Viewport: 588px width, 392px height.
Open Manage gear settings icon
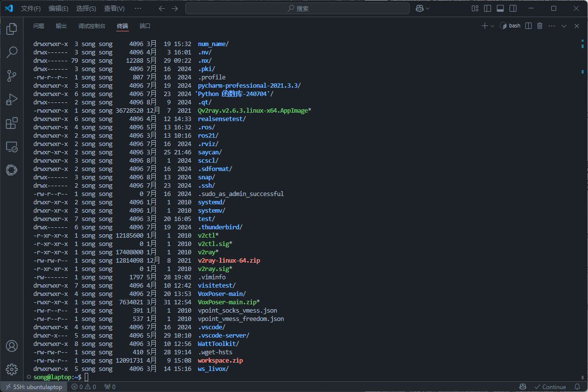coord(12,369)
